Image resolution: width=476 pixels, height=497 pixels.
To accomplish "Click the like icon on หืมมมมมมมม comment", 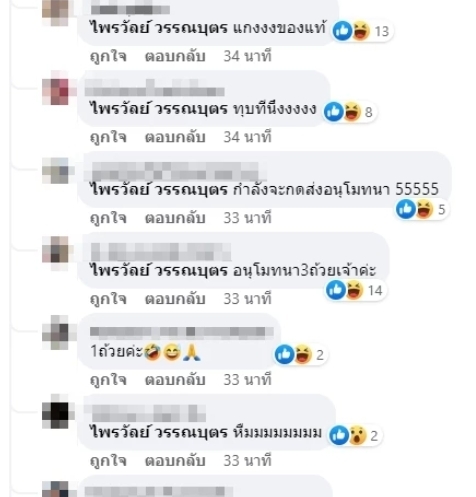I will click(339, 435).
